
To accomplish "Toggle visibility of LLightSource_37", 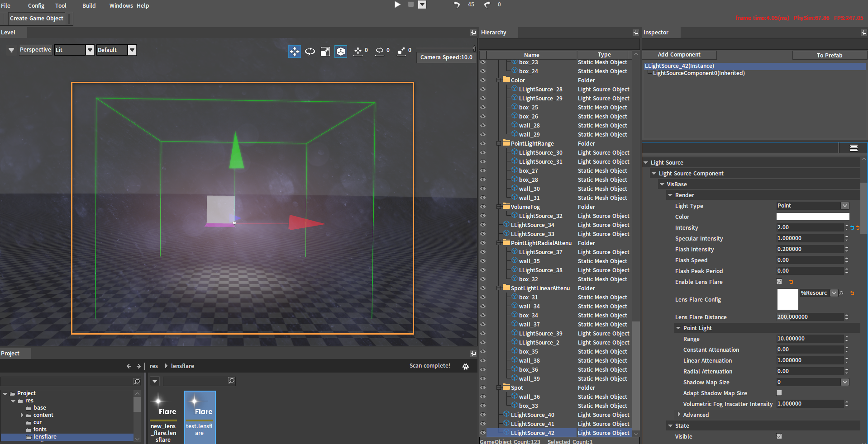I will pos(483,252).
